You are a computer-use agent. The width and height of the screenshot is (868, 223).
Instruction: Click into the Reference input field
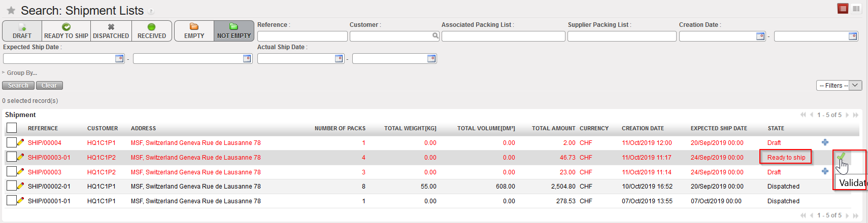pos(302,36)
